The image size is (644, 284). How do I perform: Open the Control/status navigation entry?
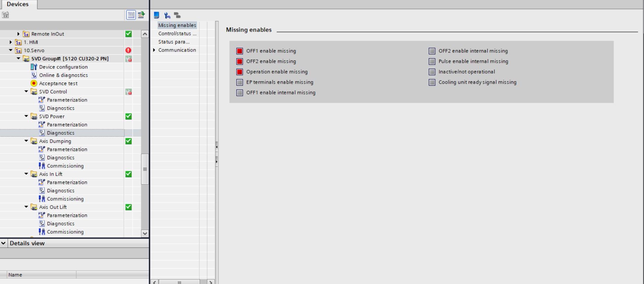pyautogui.click(x=177, y=33)
